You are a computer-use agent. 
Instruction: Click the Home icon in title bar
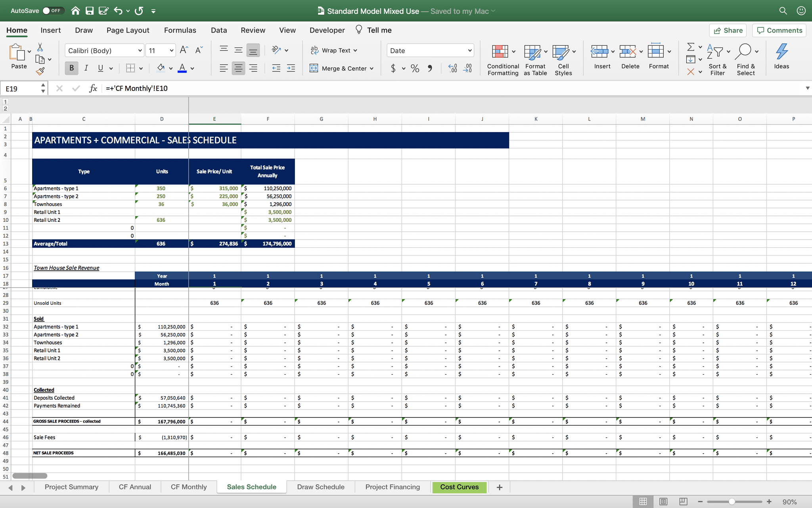[75, 11]
